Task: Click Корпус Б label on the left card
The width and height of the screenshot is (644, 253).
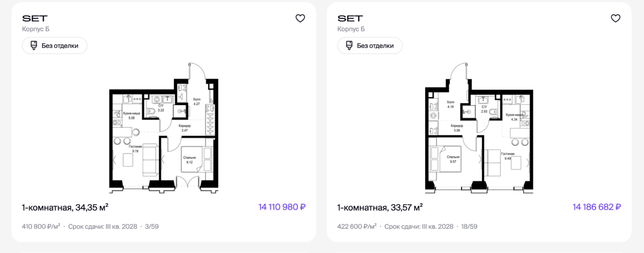Action: pos(36,29)
